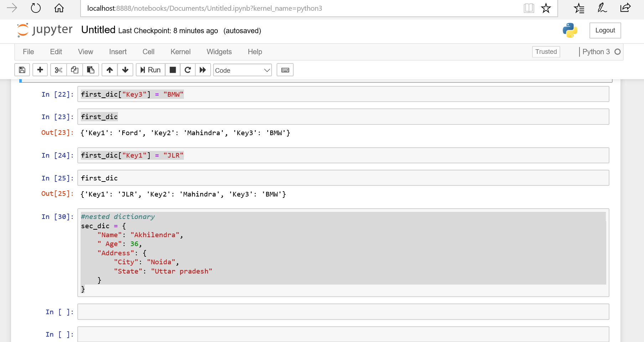Insert a cell below with the plus icon
The image size is (644, 342).
pyautogui.click(x=40, y=70)
